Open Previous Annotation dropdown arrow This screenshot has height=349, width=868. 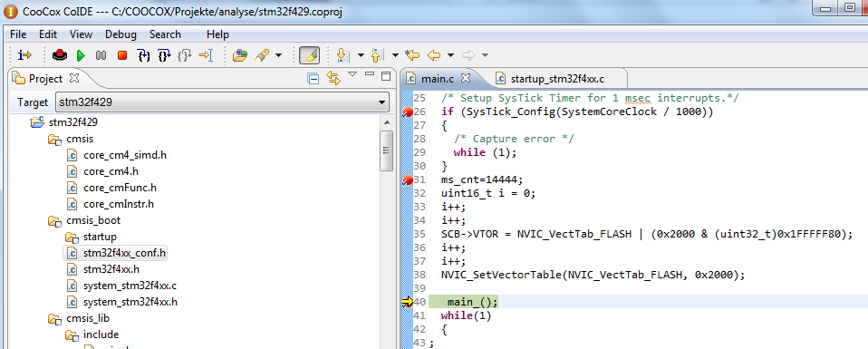(x=395, y=55)
